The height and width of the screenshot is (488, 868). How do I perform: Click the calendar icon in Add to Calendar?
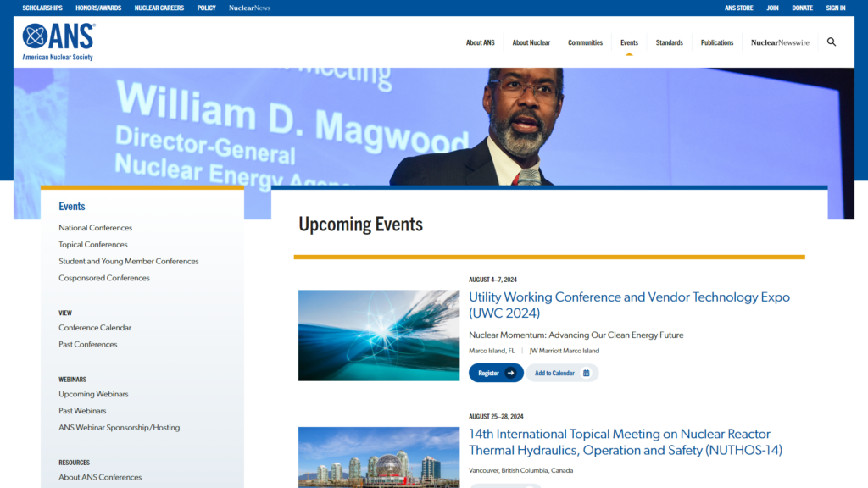[x=586, y=373]
